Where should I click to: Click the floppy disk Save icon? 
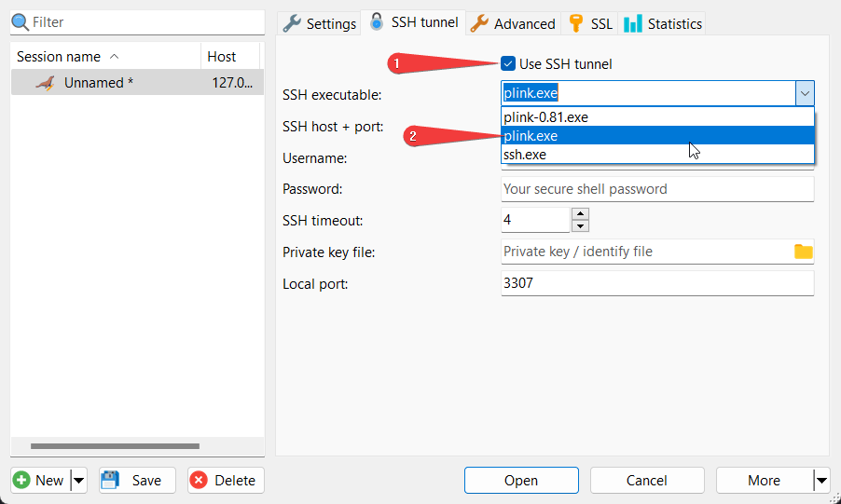pos(109,481)
